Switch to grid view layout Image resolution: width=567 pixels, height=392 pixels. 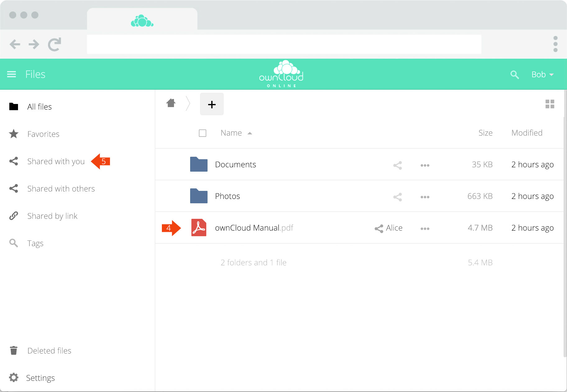pyautogui.click(x=550, y=104)
